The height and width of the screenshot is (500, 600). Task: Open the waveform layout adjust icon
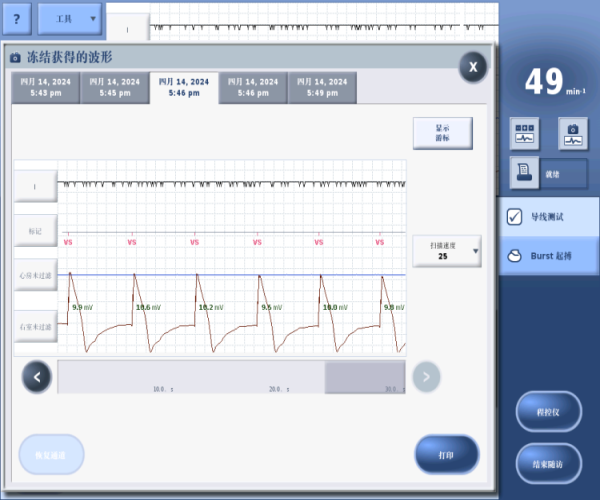(x=525, y=134)
